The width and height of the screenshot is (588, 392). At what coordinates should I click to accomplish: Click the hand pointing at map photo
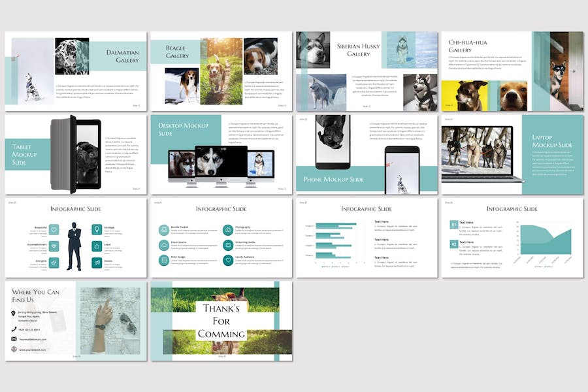coord(110,321)
